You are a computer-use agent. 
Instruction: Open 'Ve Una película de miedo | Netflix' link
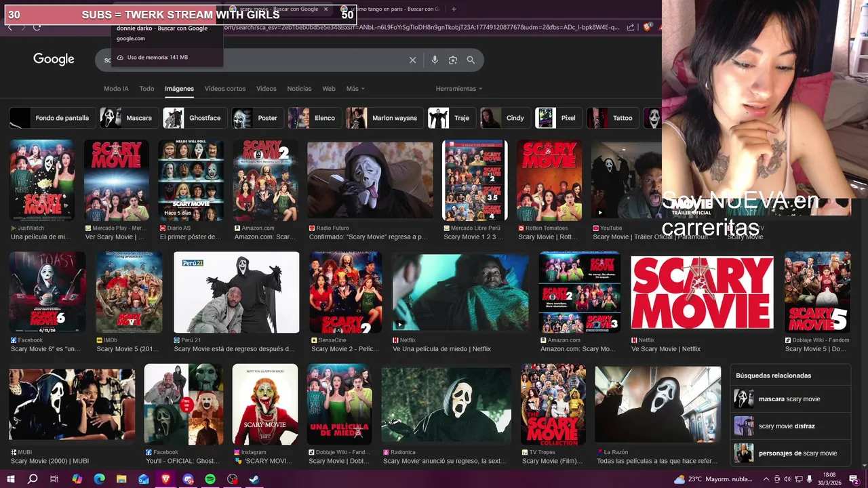[x=441, y=349]
